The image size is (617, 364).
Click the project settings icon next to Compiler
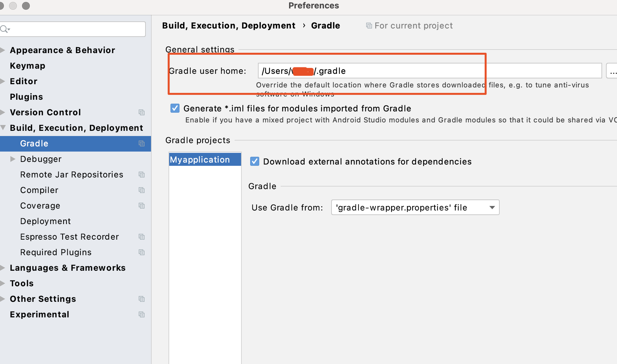point(142,190)
